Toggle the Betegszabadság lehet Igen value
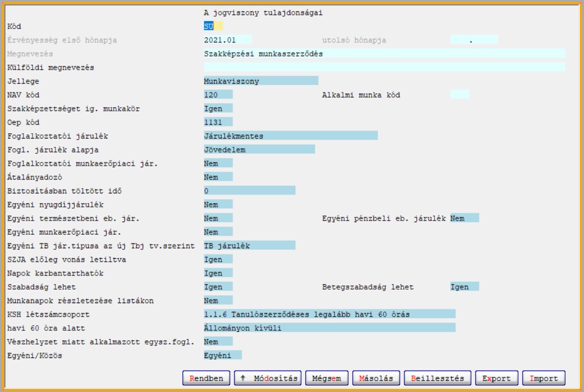This screenshot has width=584, height=392. pos(464,287)
